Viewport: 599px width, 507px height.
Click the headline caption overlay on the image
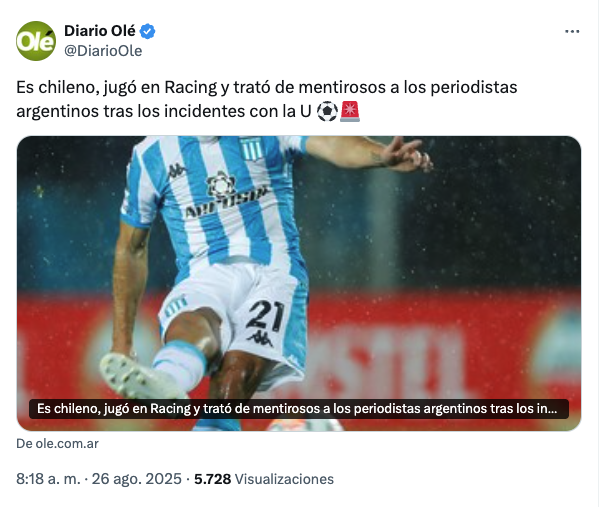299,409
